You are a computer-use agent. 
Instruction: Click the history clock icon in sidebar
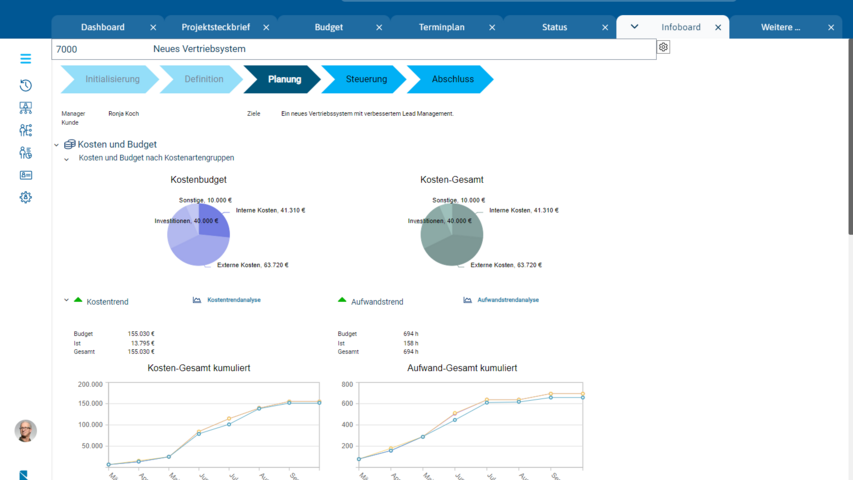(x=26, y=86)
